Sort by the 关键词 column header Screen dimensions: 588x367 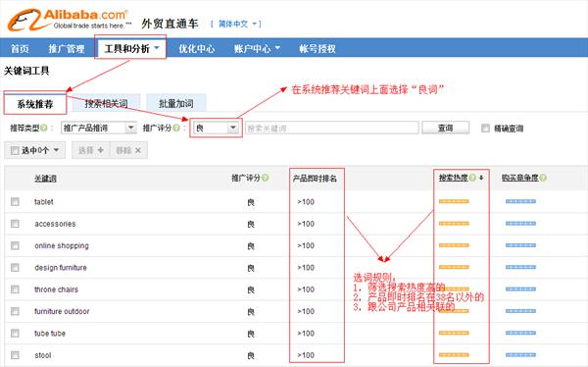tap(45, 179)
